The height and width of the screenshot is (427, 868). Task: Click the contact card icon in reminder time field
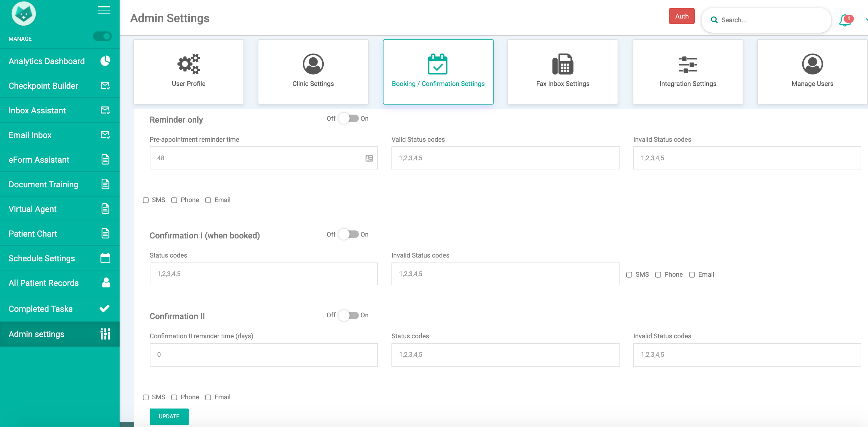pos(369,158)
